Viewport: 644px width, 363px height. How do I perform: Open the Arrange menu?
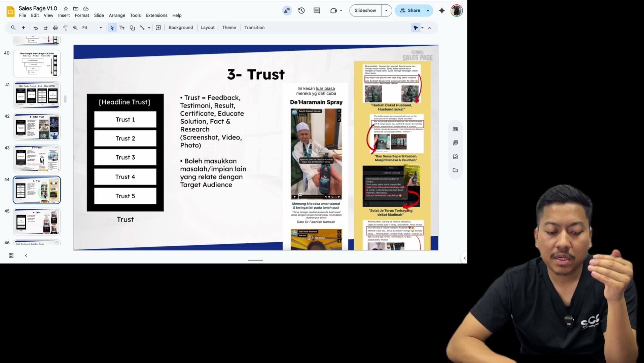tap(117, 15)
